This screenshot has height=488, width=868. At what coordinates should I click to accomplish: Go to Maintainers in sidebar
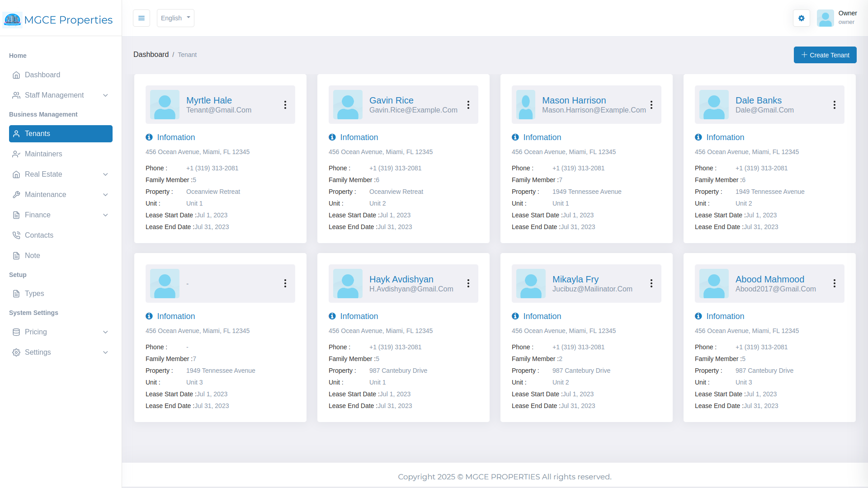[x=43, y=154]
